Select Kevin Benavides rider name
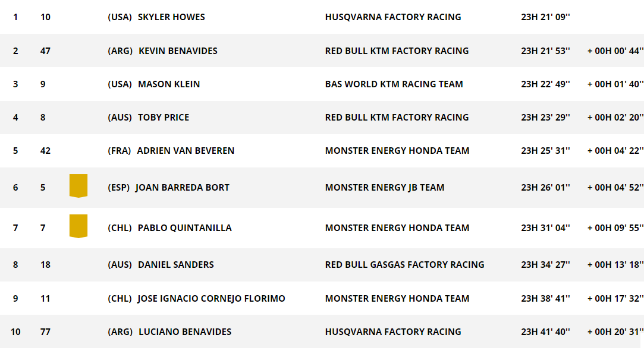Screen dimensions: 644x348 [178, 51]
